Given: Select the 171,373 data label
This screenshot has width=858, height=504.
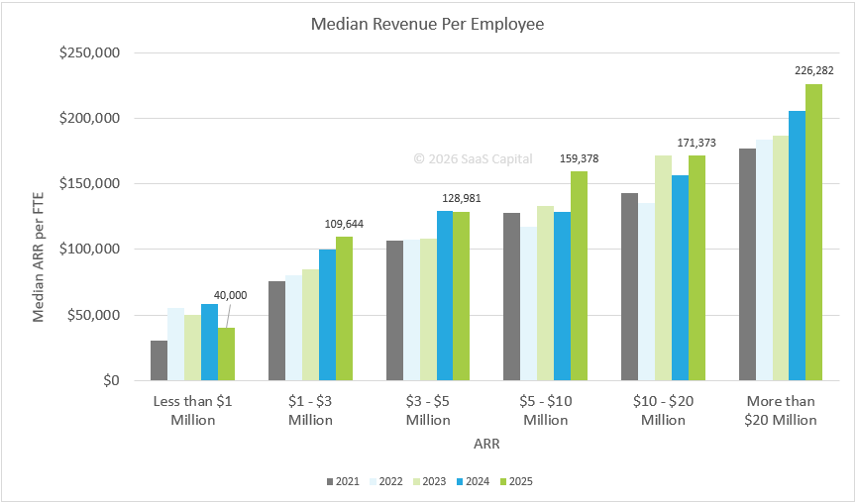Looking at the screenshot, I should click(697, 143).
